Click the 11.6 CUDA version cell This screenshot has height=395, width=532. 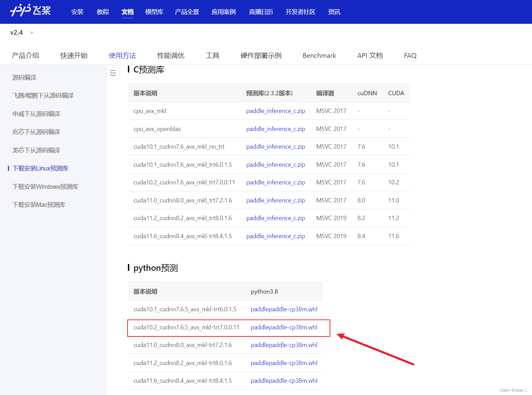coord(394,236)
